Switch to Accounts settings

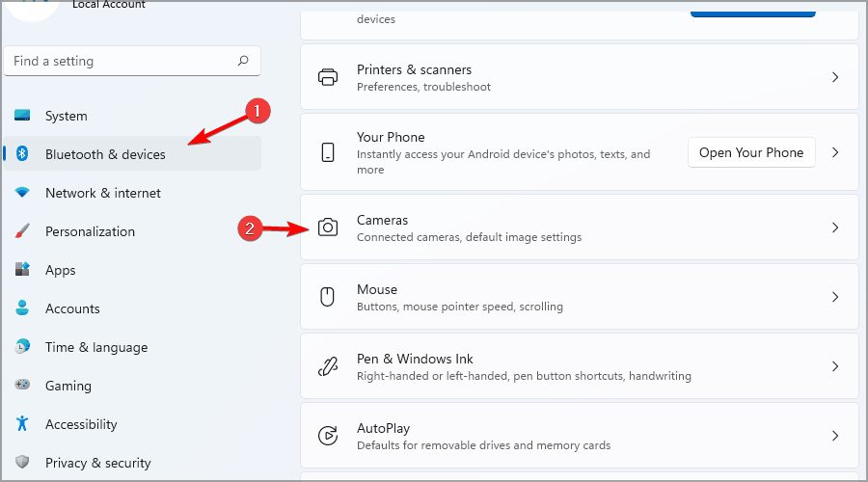click(132, 308)
